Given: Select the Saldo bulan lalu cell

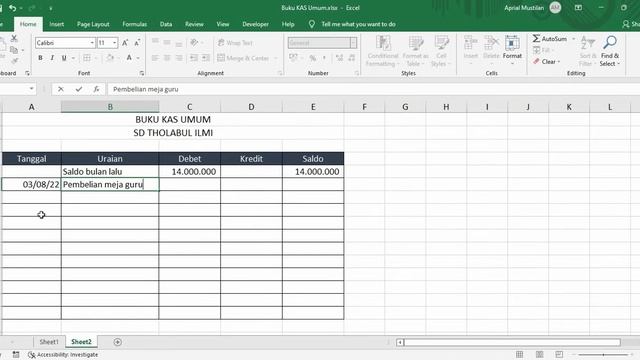Looking at the screenshot, I should click(x=110, y=171).
